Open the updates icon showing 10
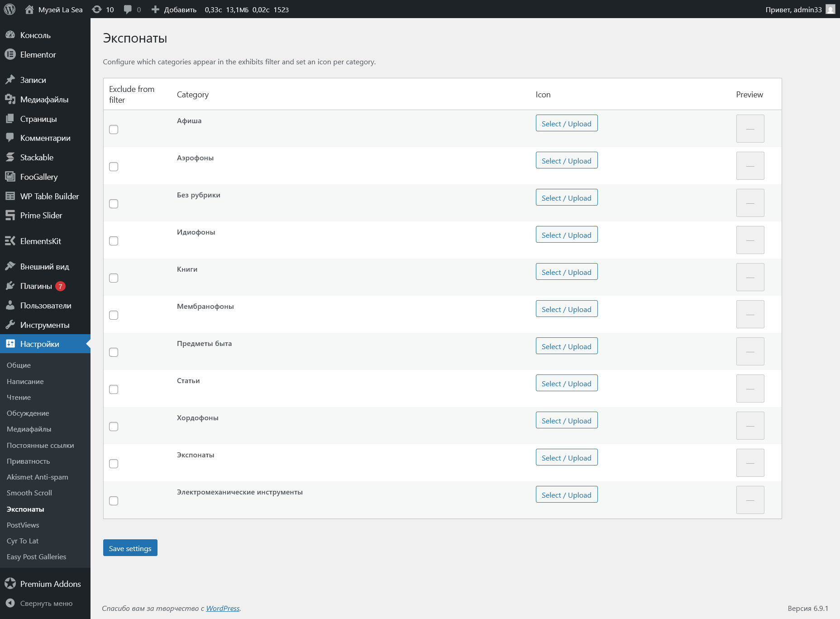 [x=97, y=9]
